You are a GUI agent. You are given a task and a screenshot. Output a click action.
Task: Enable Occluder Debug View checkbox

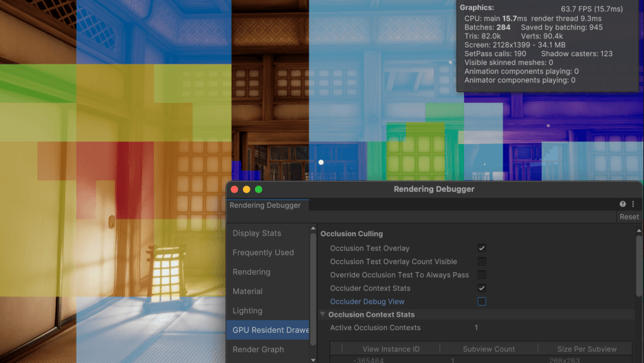[x=482, y=301]
